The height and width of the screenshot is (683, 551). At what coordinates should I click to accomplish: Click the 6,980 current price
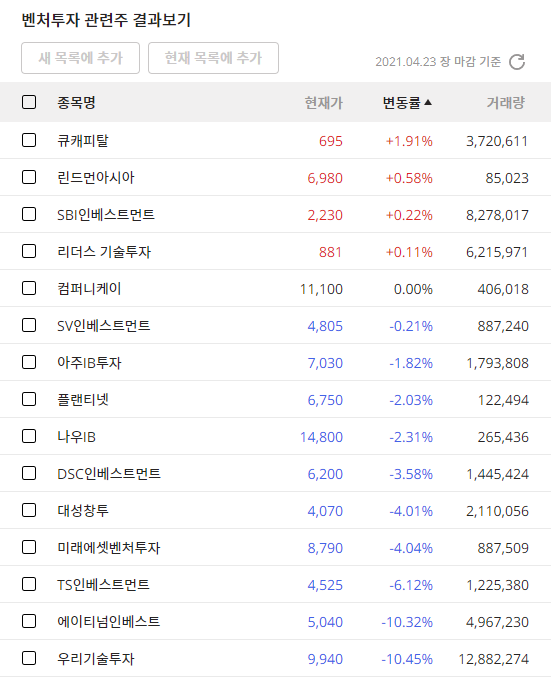325,178
